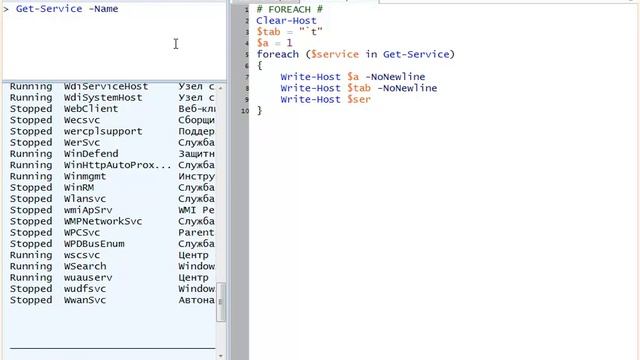Click the WPDBusEnum service name
640x360 pixels.
point(94,244)
